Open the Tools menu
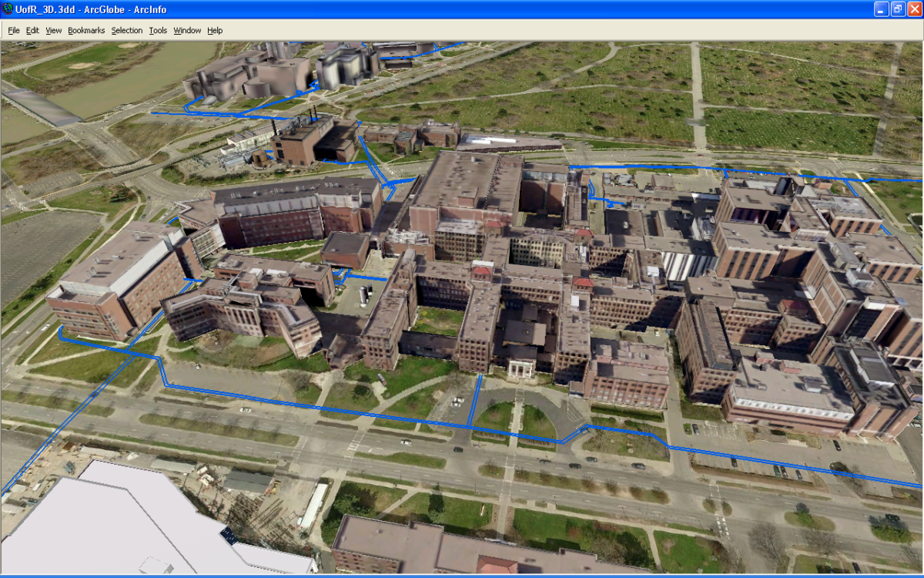This screenshot has height=578, width=924. [x=158, y=31]
